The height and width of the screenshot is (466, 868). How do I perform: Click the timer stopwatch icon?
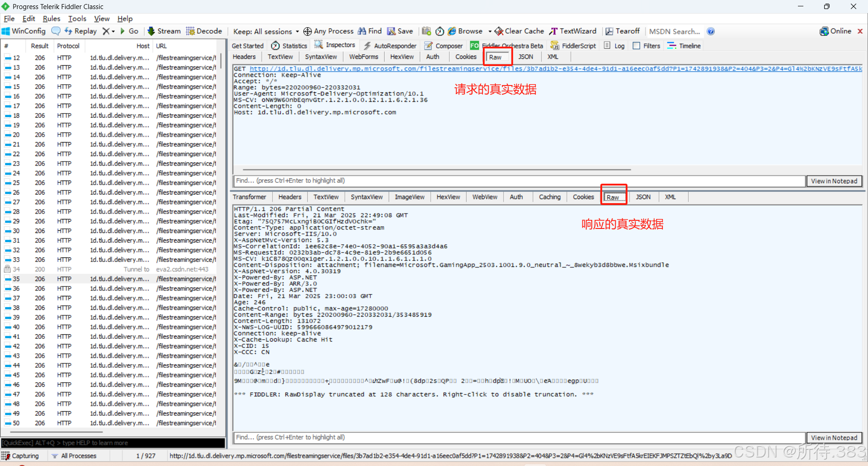coord(439,31)
